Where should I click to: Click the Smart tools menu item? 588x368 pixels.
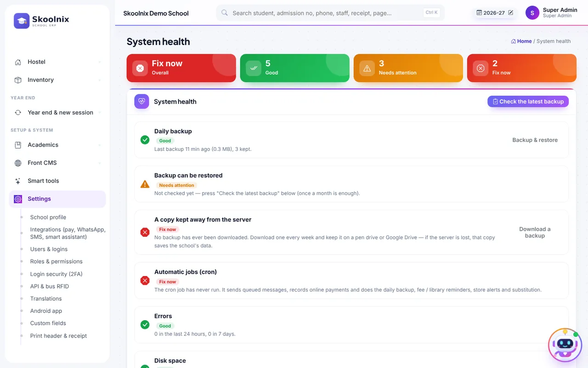tap(57, 181)
